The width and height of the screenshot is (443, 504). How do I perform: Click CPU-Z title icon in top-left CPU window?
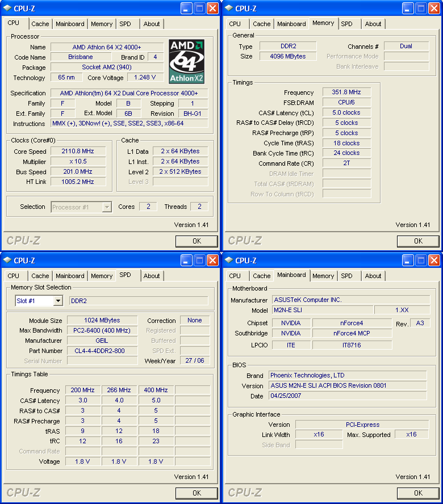[8, 9]
